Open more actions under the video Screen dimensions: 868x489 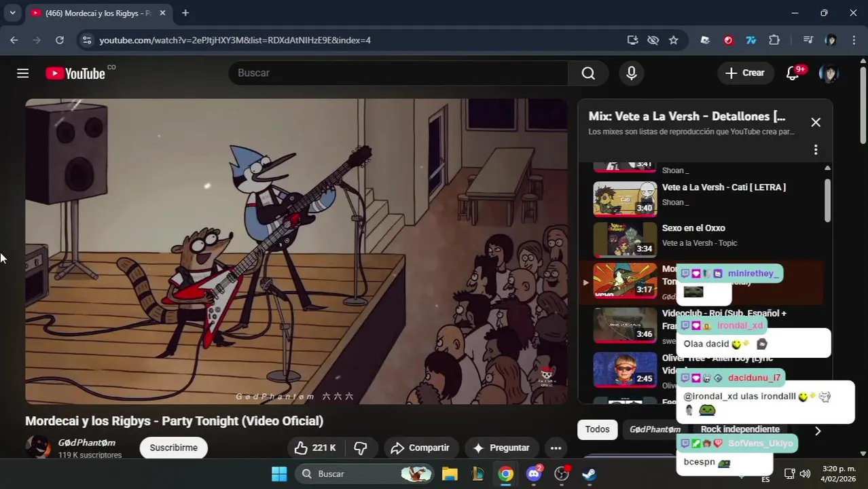[556, 448]
